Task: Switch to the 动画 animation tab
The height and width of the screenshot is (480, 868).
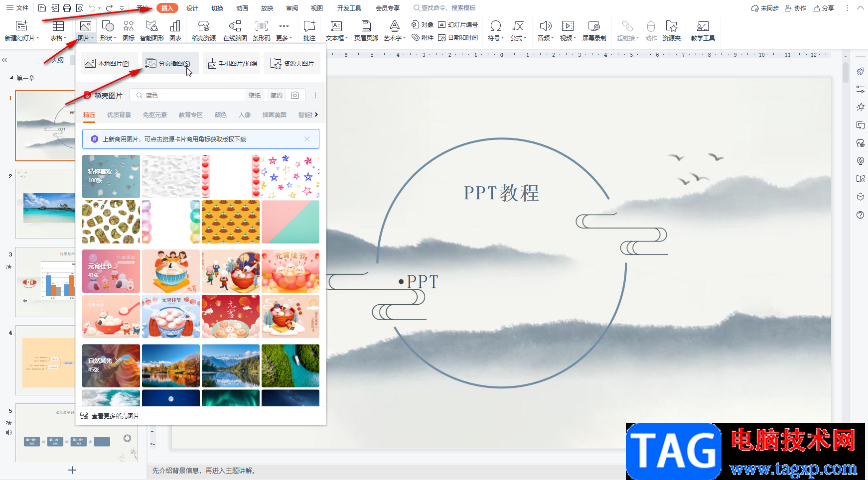Action: 242,8
